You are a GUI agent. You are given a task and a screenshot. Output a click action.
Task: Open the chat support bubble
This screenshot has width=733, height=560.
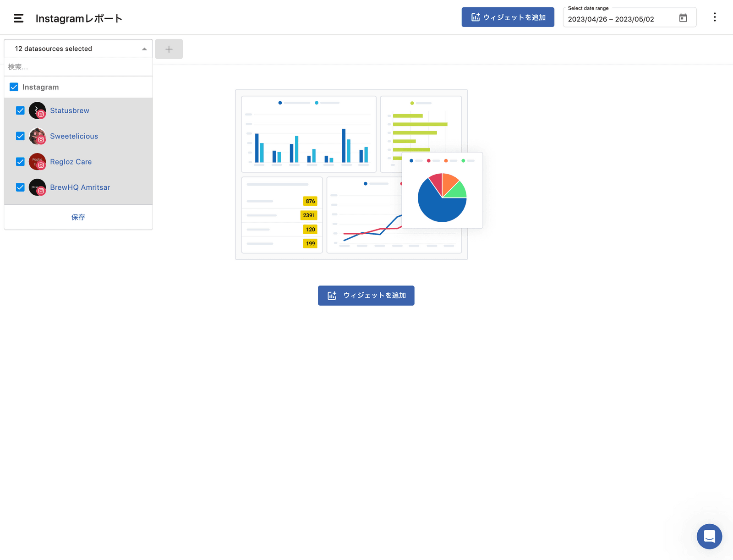pyautogui.click(x=709, y=536)
